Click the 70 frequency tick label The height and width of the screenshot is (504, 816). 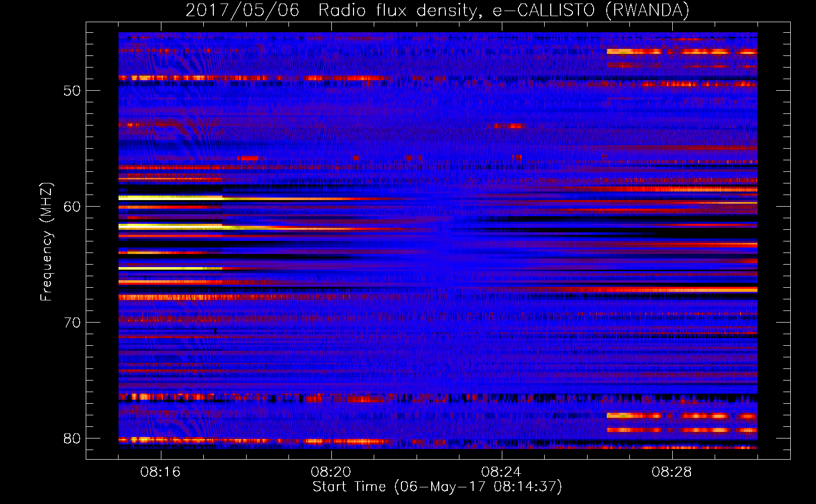coord(72,323)
